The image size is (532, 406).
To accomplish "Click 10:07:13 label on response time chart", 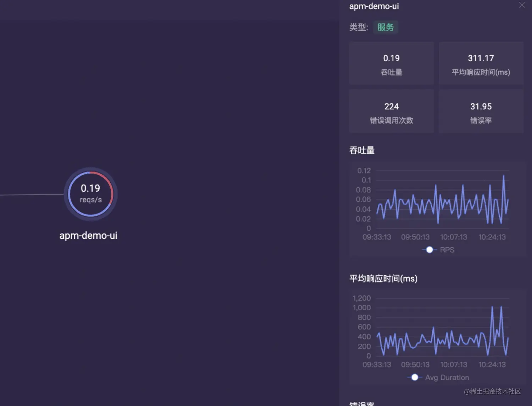I will pyautogui.click(x=454, y=365).
